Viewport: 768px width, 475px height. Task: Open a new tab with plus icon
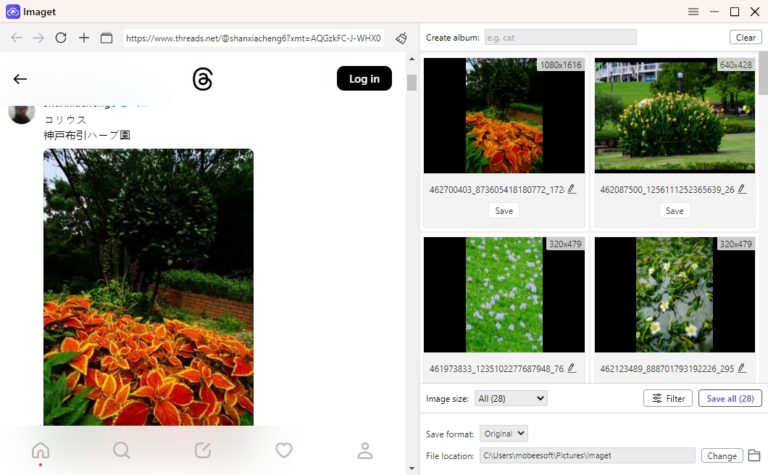pyautogui.click(x=84, y=38)
